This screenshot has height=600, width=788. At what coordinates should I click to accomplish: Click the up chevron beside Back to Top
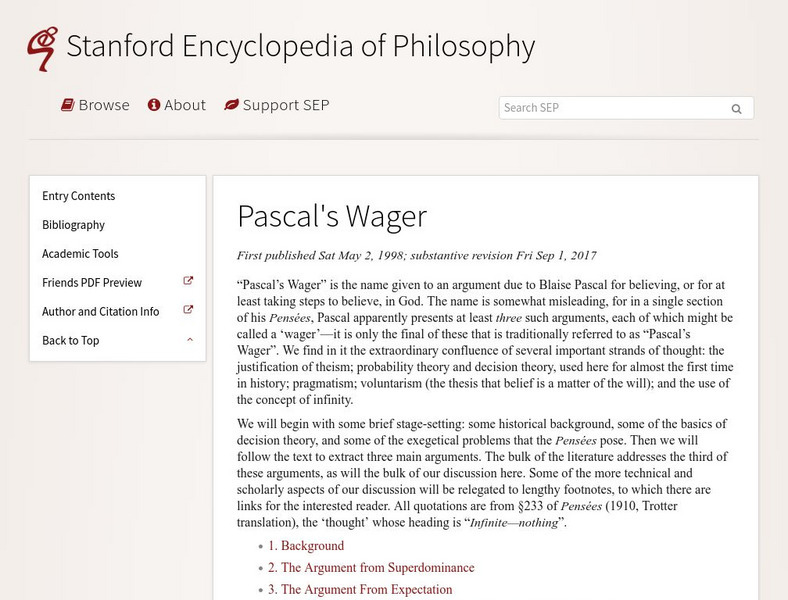(x=189, y=340)
